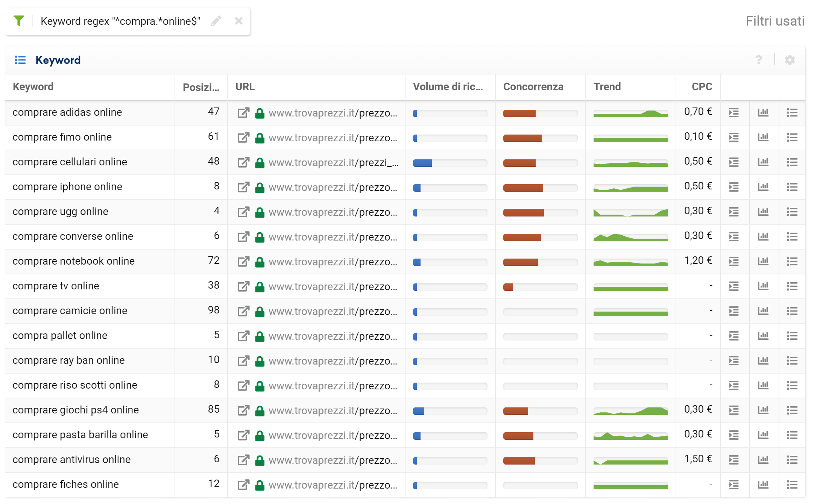Screen dimensions: 814x504
Task: Open list icon for comprare converse online
Action: click(792, 236)
